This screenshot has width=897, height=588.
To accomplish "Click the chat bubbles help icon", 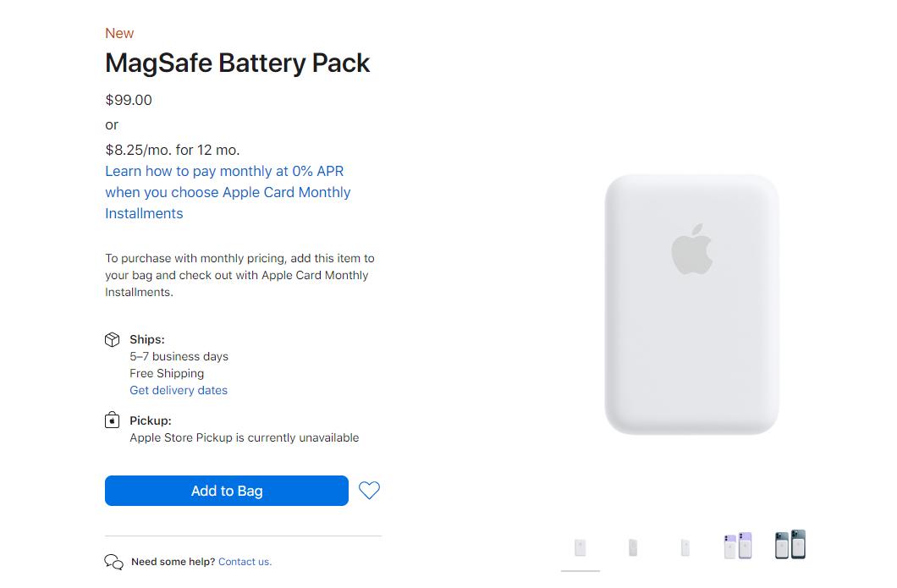I will coord(114,562).
